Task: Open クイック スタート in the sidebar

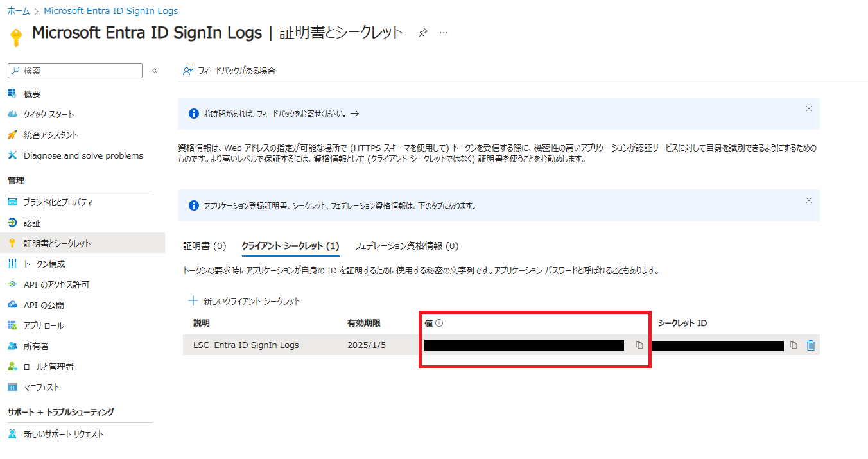Action: (x=49, y=114)
